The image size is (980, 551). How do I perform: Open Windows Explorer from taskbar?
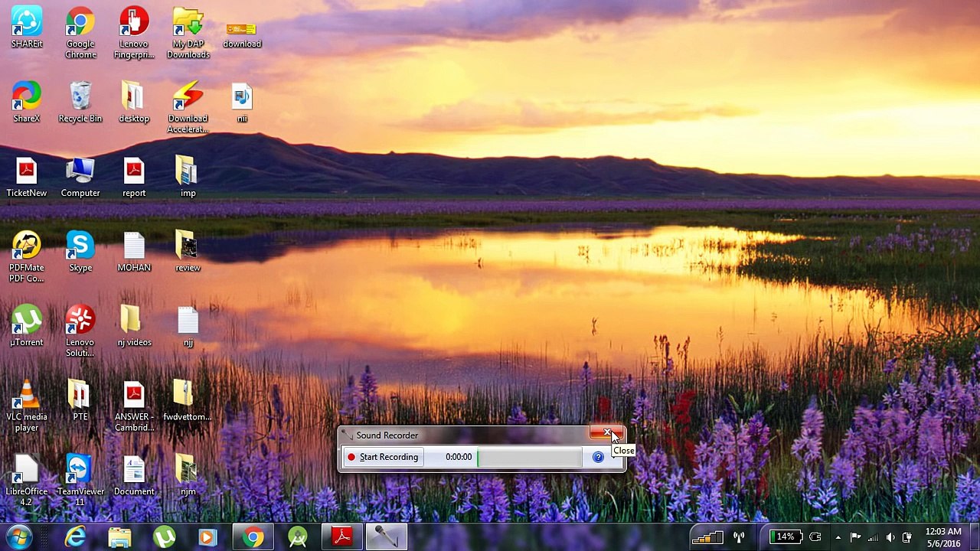click(119, 537)
